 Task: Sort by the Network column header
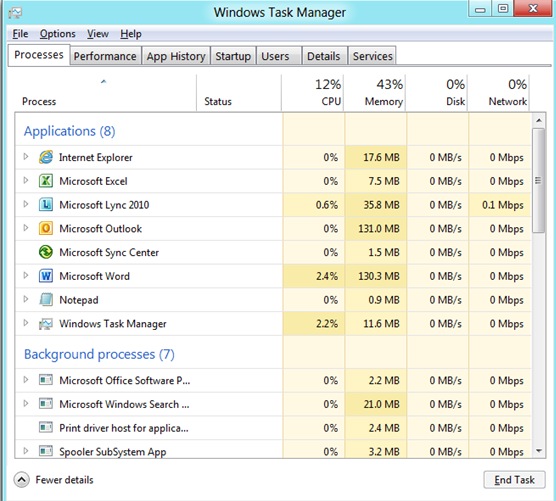(499, 93)
